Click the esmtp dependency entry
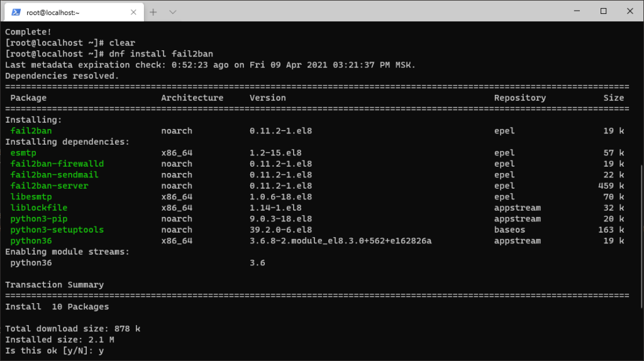The image size is (644, 361). coord(23,153)
